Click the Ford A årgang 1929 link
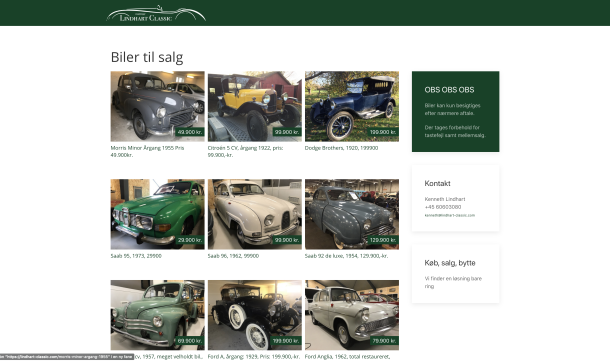This screenshot has height=361, width=610. [x=254, y=356]
